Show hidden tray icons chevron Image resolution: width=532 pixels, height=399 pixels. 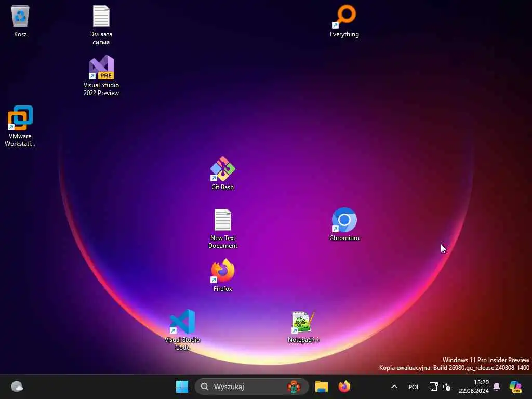[x=394, y=387]
